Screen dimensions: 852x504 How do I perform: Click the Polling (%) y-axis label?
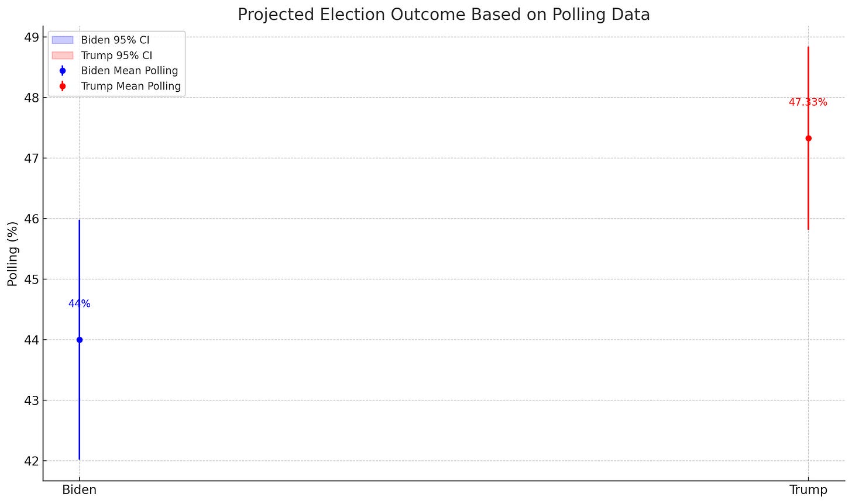[13, 254]
